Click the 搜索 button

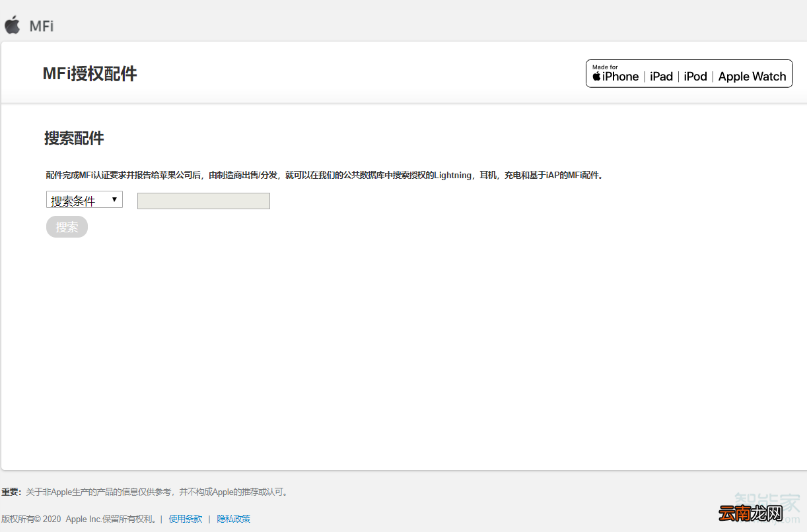pyautogui.click(x=67, y=227)
